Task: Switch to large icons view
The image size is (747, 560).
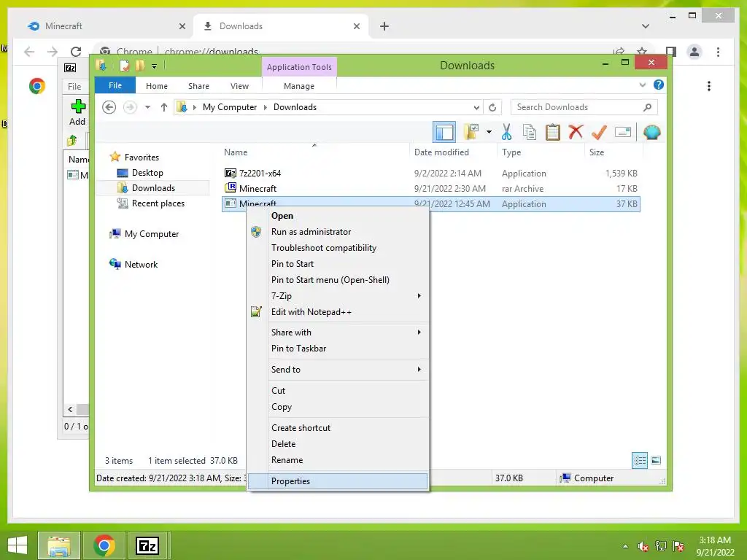Action: [656, 460]
